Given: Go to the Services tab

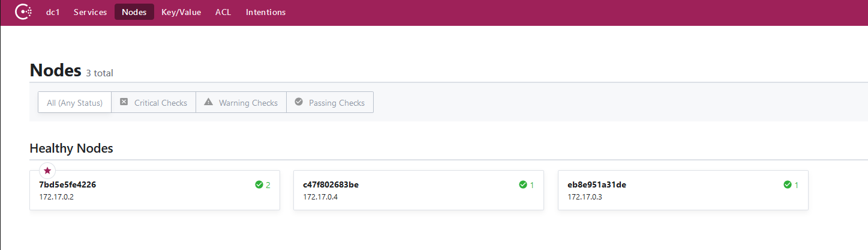Looking at the screenshot, I should [91, 12].
